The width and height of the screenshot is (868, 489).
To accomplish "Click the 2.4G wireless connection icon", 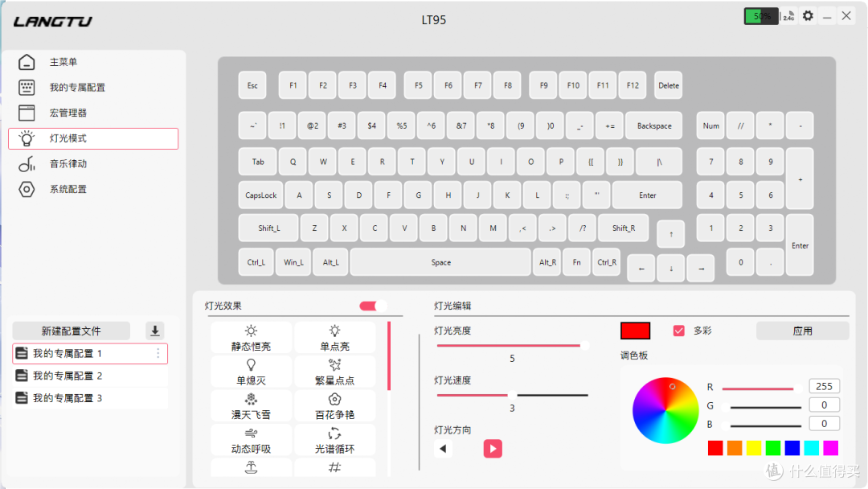I will click(x=789, y=16).
